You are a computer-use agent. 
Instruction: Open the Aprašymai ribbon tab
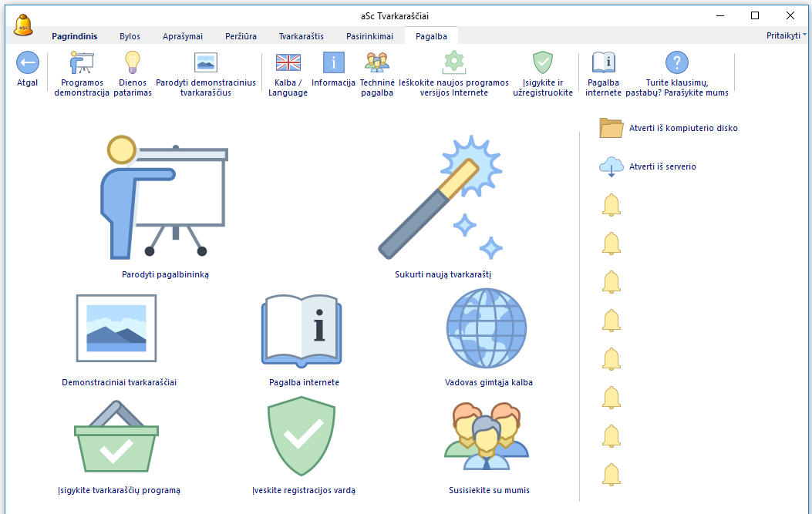click(x=183, y=36)
